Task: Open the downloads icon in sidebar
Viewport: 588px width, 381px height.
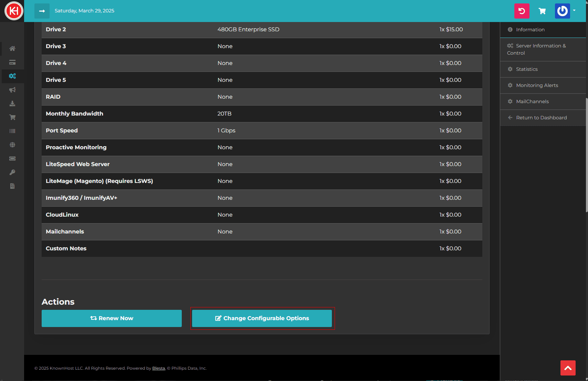Action: pyautogui.click(x=12, y=104)
